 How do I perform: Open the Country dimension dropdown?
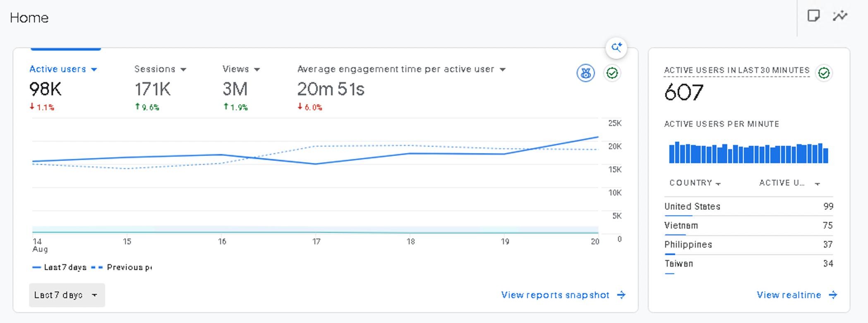(695, 183)
